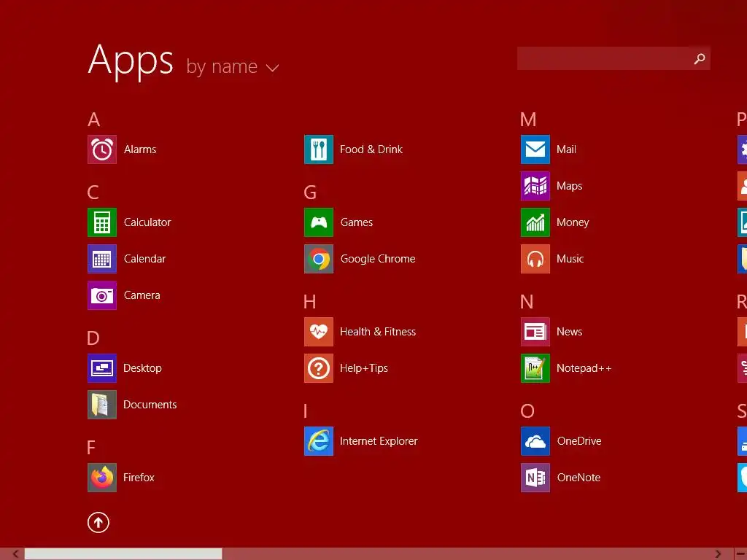Screen dimensions: 747x560
Task: Click the up arrow to return to Start
Action: point(98,522)
